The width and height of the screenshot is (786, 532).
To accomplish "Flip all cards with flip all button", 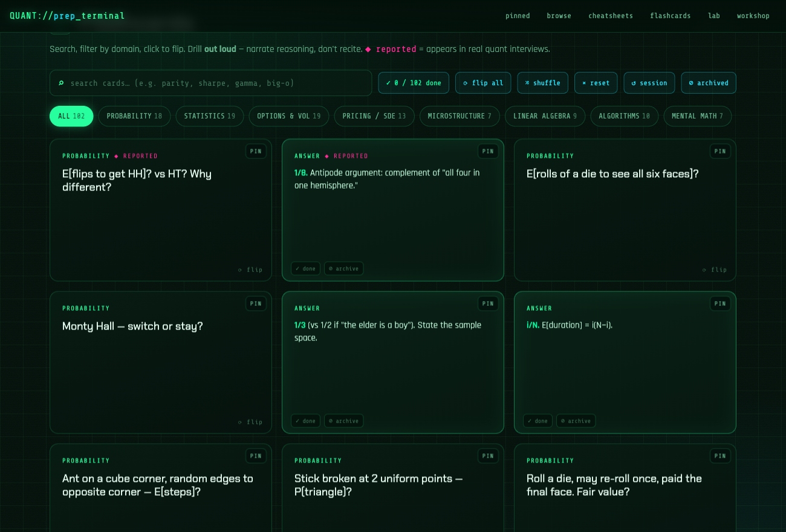I will [483, 83].
